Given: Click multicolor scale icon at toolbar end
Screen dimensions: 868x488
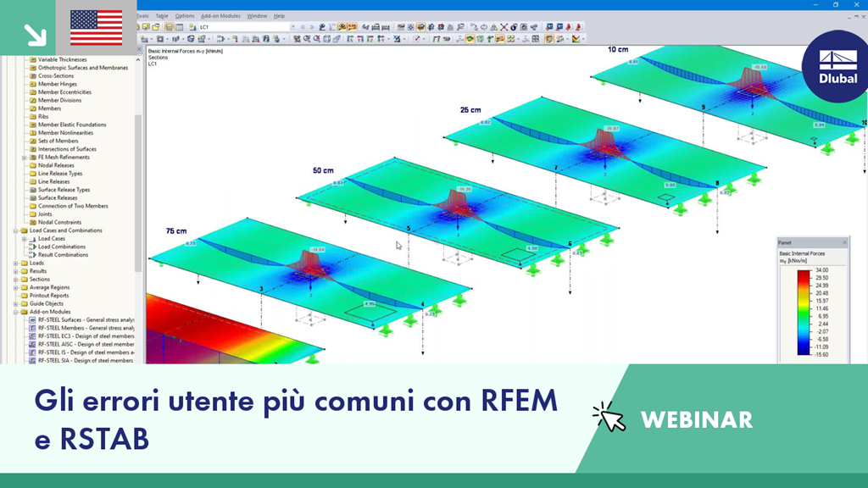Looking at the screenshot, I should click(x=576, y=39).
